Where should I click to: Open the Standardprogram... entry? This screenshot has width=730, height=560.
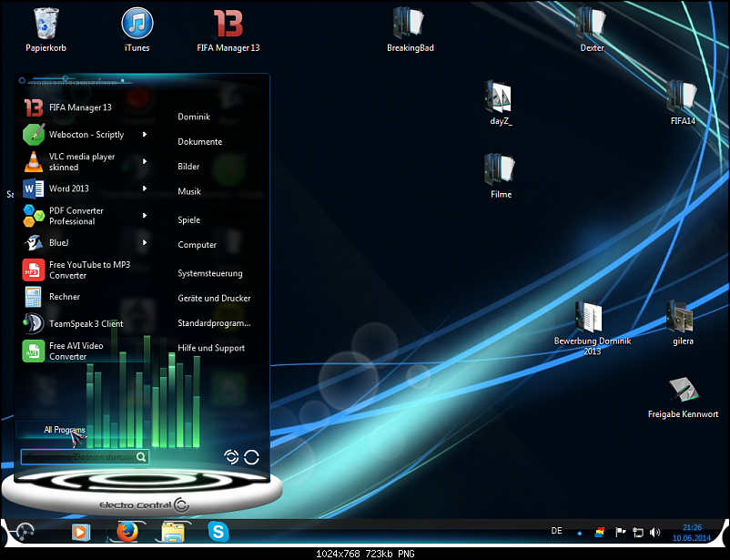point(214,323)
